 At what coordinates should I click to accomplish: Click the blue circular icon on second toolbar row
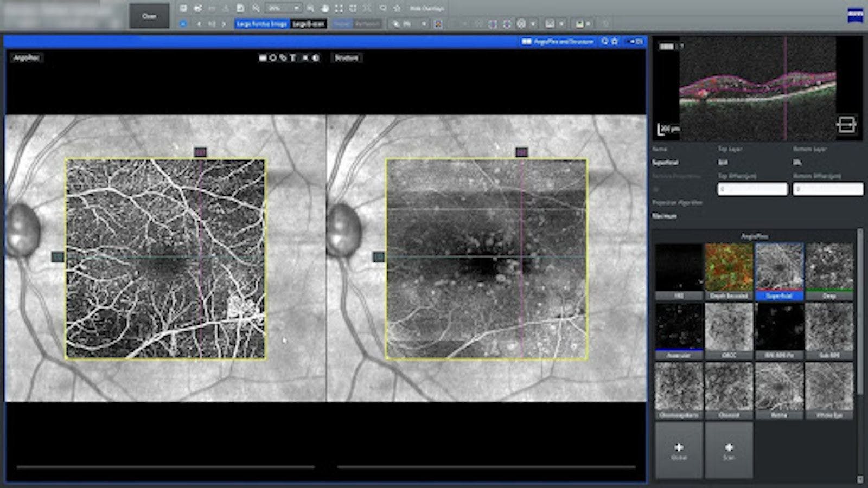pos(183,24)
